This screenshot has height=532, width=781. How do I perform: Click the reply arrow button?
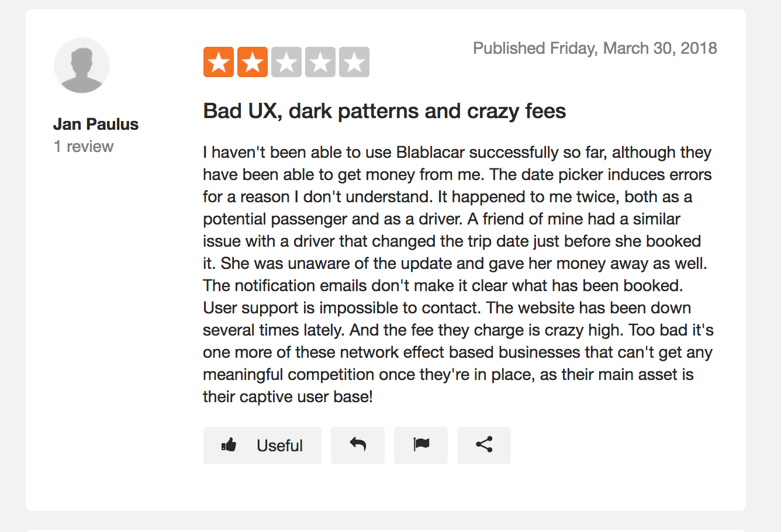(x=358, y=445)
